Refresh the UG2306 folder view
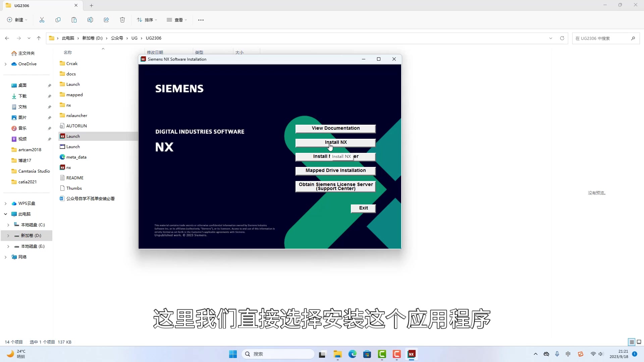Image resolution: width=644 pixels, height=362 pixels. 562,38
